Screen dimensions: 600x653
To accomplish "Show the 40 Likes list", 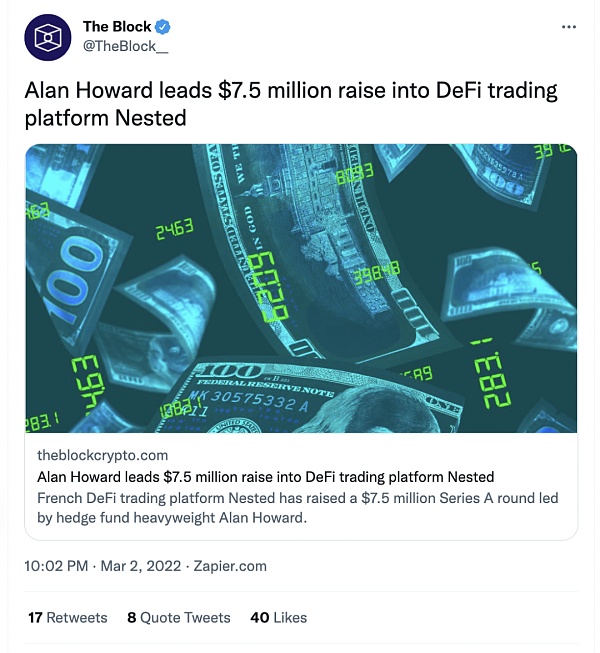I will 278,618.
